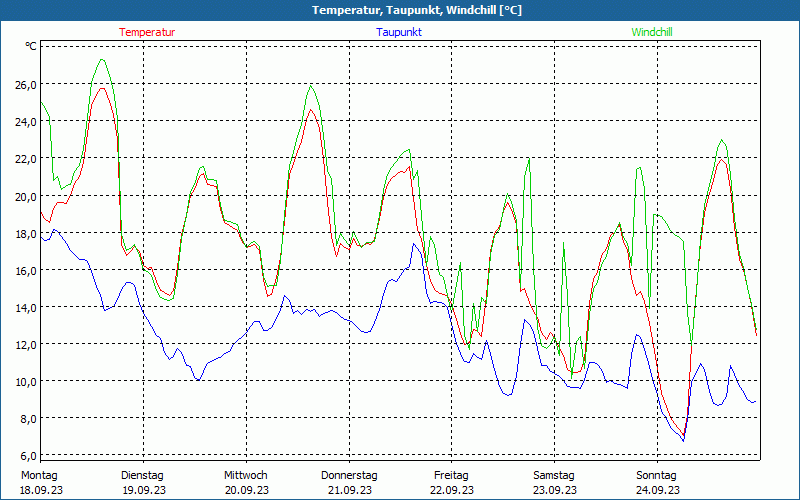This screenshot has height=500, width=800.
Task: Click the 10,0 y-axis value
Action: click(x=26, y=382)
